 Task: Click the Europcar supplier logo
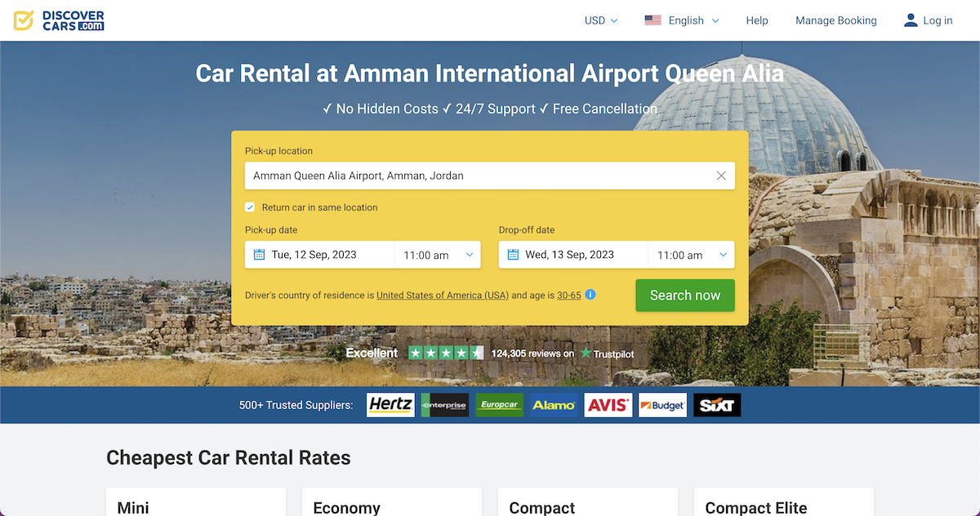click(499, 405)
